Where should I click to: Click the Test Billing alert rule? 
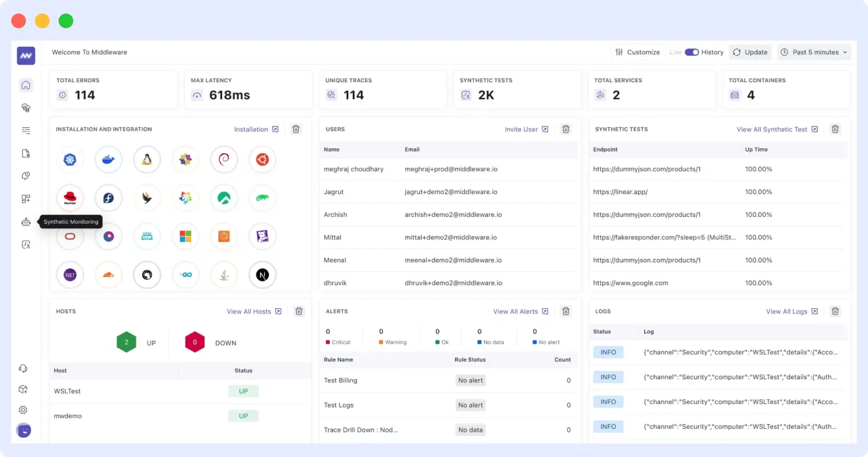tap(340, 380)
